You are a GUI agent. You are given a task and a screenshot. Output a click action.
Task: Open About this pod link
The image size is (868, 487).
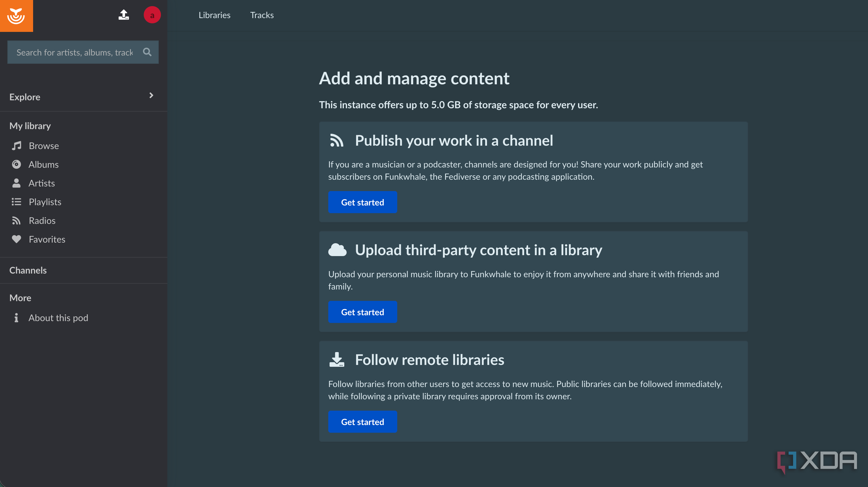[x=58, y=318]
